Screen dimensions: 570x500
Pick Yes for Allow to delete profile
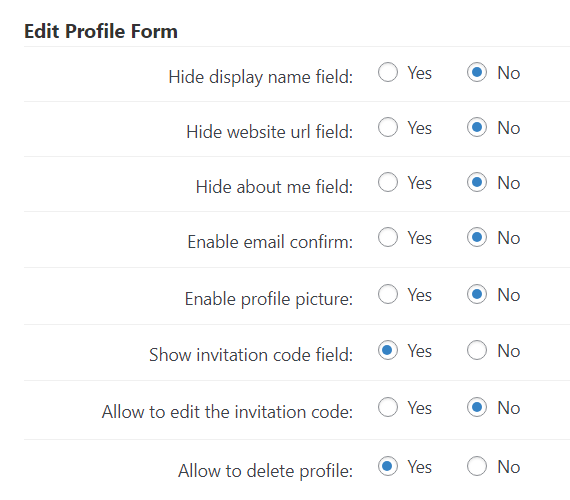point(388,466)
